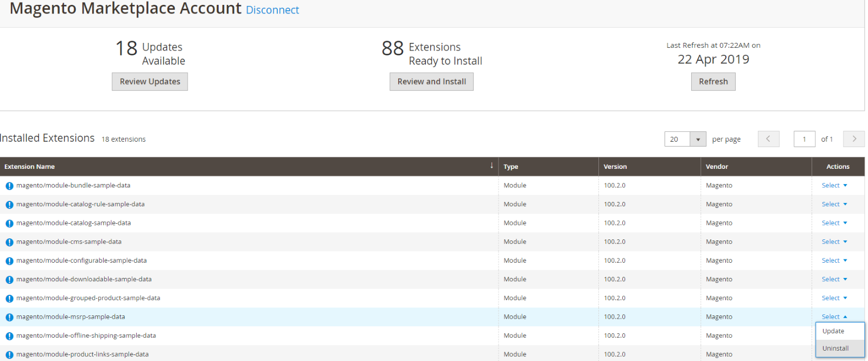This screenshot has height=361, width=868.
Task: Open Select actions for module-downloadable-sample-data
Action: coord(834,279)
